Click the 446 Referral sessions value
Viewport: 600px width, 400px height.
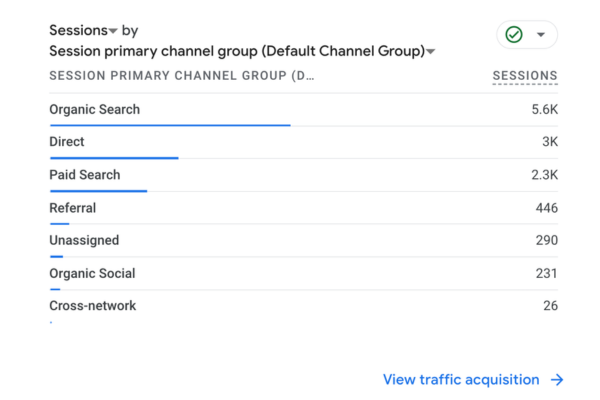pos(546,208)
